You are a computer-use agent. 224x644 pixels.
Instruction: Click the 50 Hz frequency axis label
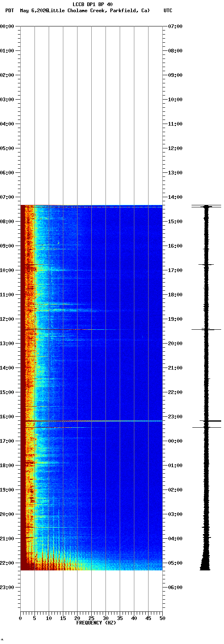point(162,619)
